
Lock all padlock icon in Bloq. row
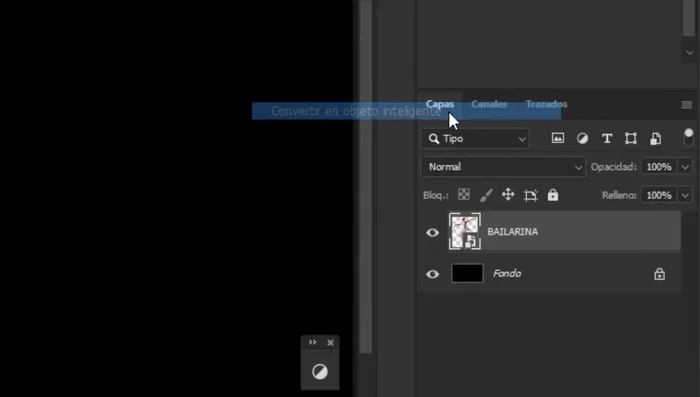(553, 195)
